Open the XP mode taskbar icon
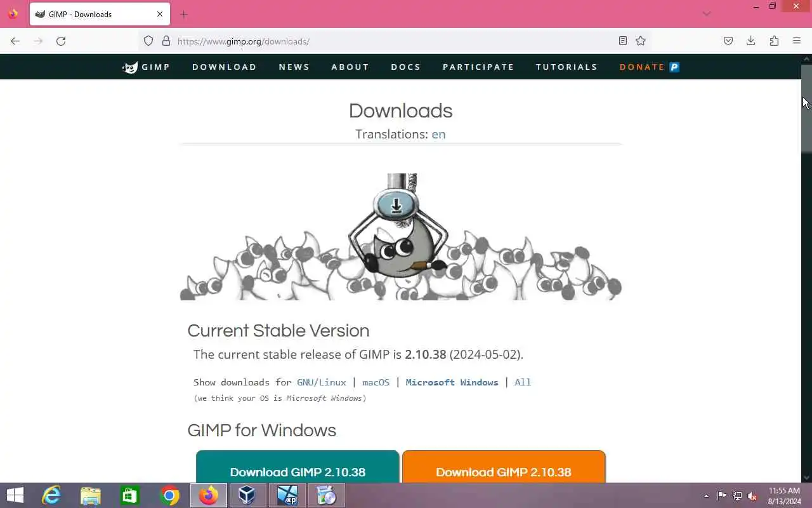This screenshot has width=812, height=508. tap(287, 495)
